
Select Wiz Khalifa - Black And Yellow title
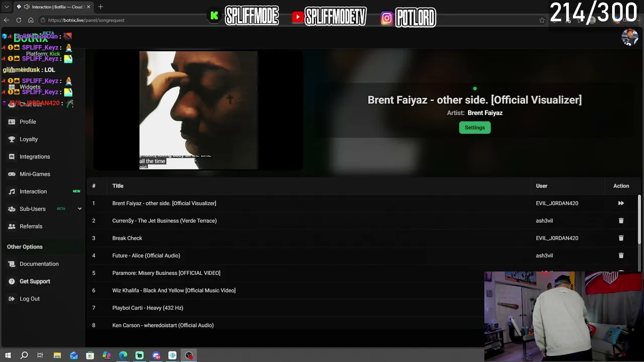tap(174, 291)
